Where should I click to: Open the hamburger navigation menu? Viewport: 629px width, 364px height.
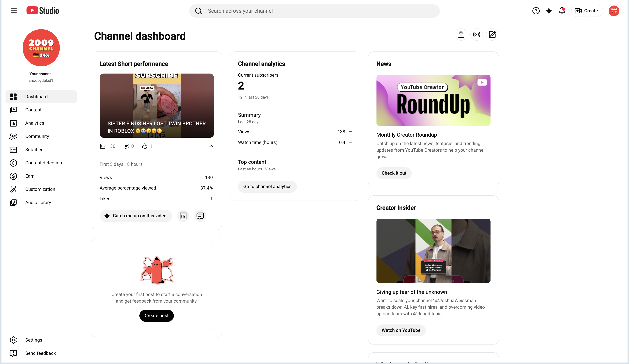14,11
